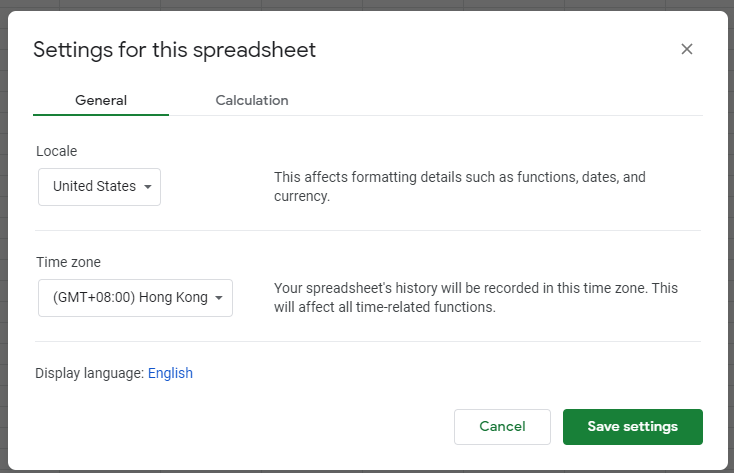Save settings for this spreadsheet
Screen dimensions: 734x473
pyautogui.click(x=632, y=427)
